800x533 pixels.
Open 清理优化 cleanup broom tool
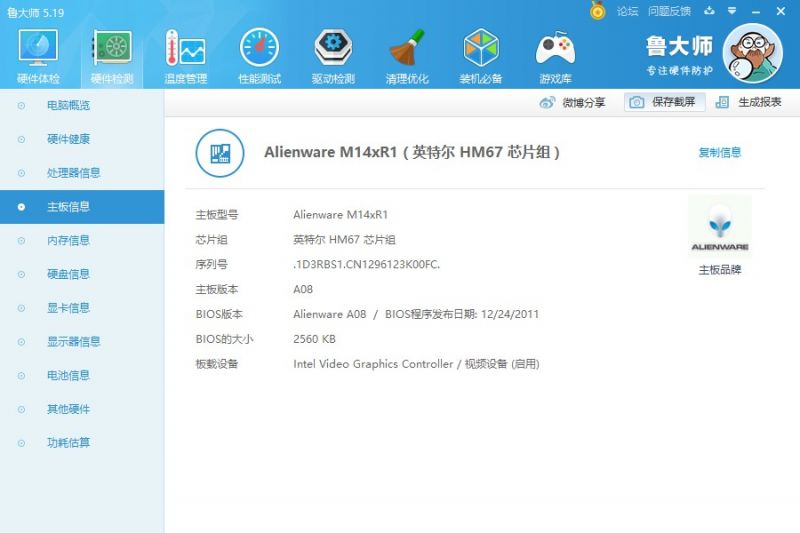click(407, 56)
